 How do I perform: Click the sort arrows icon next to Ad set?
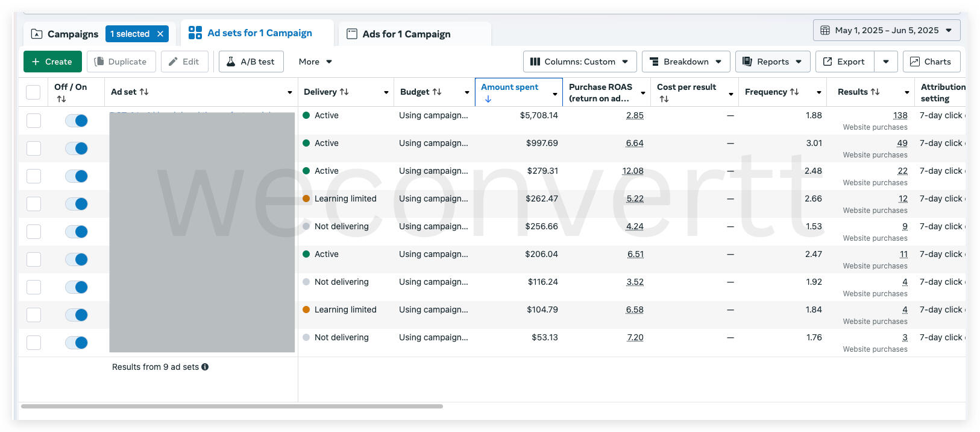click(x=144, y=92)
